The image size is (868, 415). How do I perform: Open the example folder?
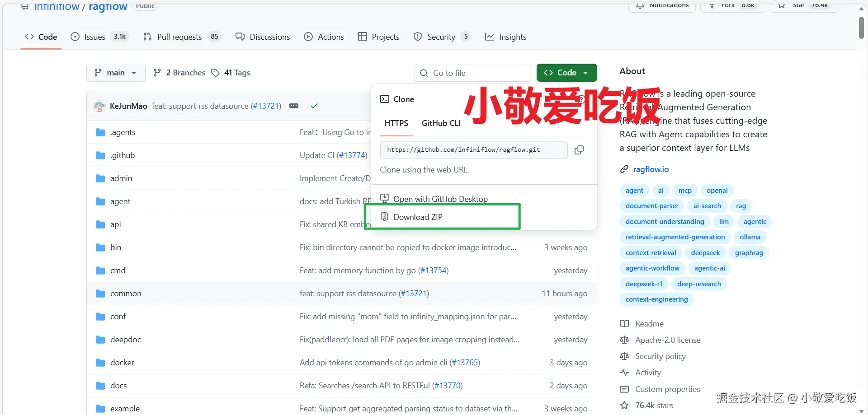click(125, 409)
